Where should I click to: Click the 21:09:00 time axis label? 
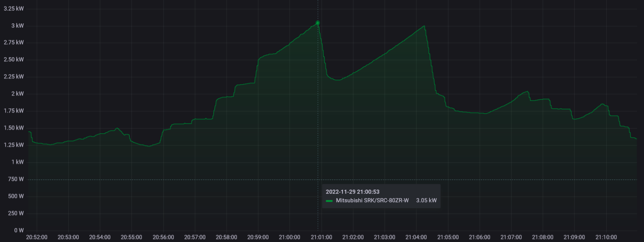pyautogui.click(x=574, y=237)
